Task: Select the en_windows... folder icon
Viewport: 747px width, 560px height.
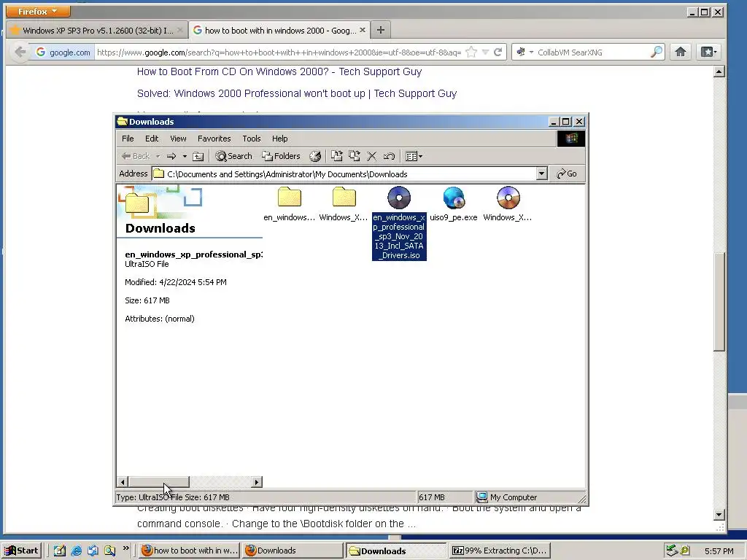Action: click(x=289, y=204)
